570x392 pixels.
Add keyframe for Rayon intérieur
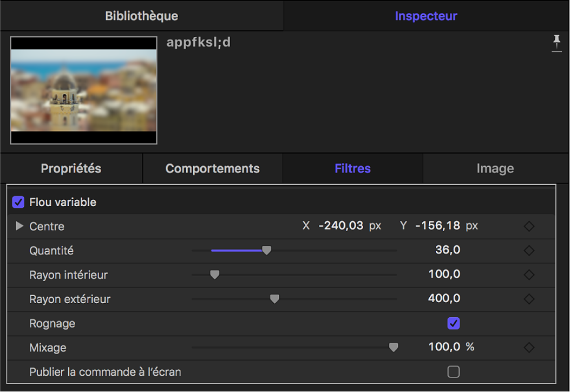pos(529,275)
